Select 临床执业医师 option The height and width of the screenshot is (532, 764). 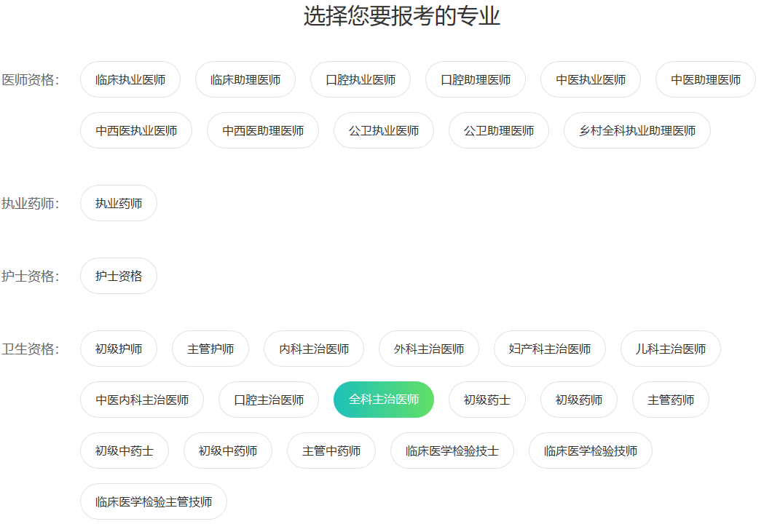coord(130,79)
